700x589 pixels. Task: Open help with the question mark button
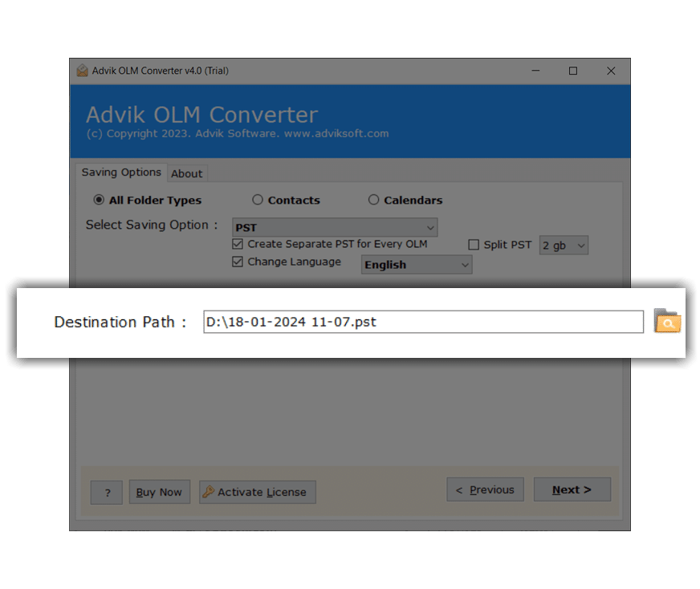click(107, 493)
